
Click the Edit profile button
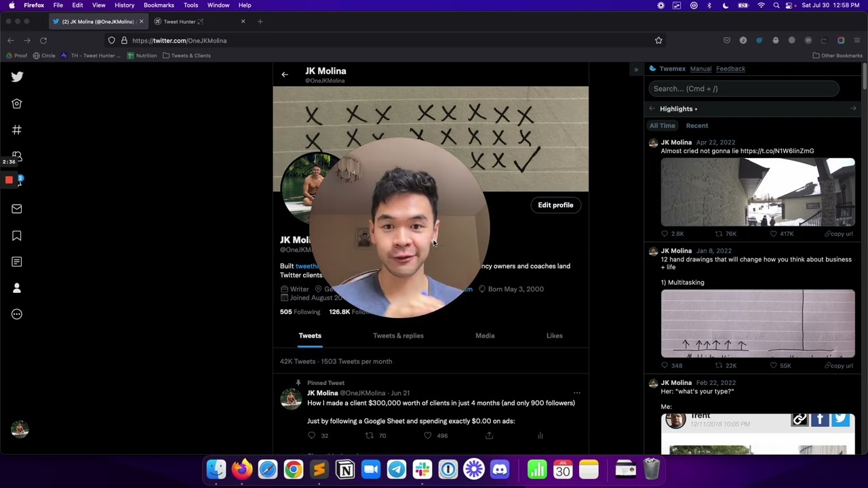(x=555, y=205)
